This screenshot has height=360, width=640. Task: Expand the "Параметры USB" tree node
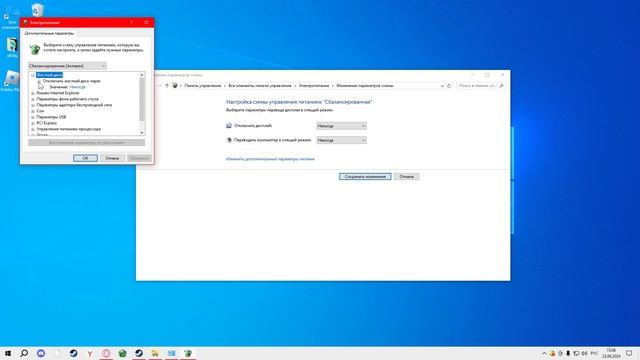point(33,117)
